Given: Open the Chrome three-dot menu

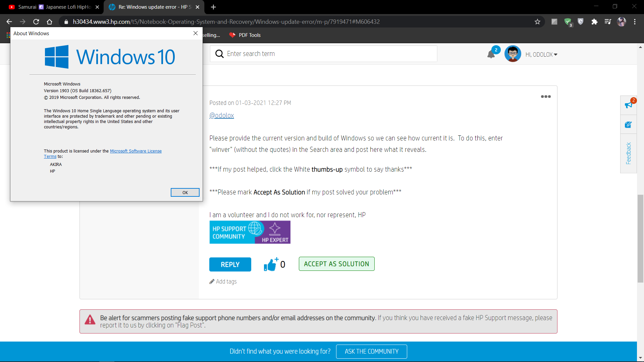Looking at the screenshot, I should [x=635, y=22].
